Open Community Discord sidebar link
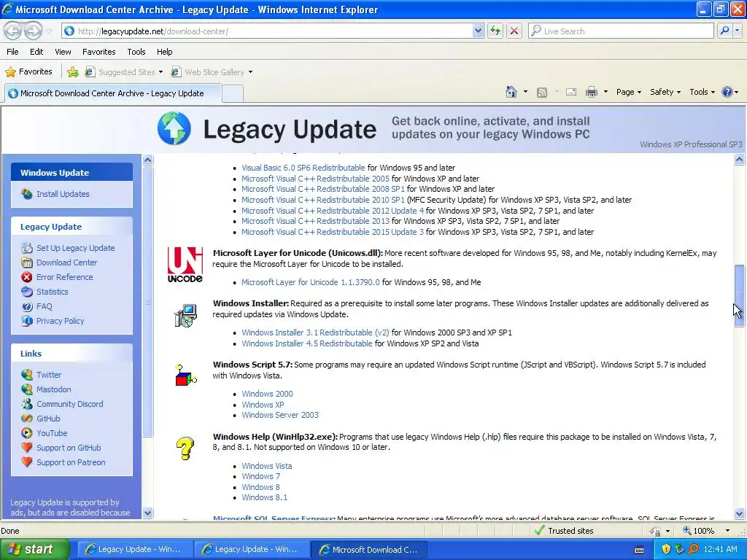 [70, 404]
